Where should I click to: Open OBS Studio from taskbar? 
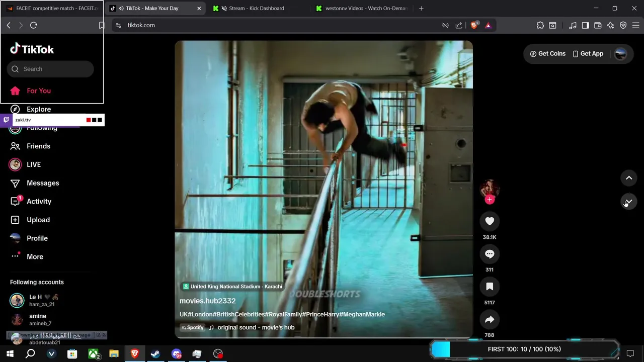click(x=218, y=353)
